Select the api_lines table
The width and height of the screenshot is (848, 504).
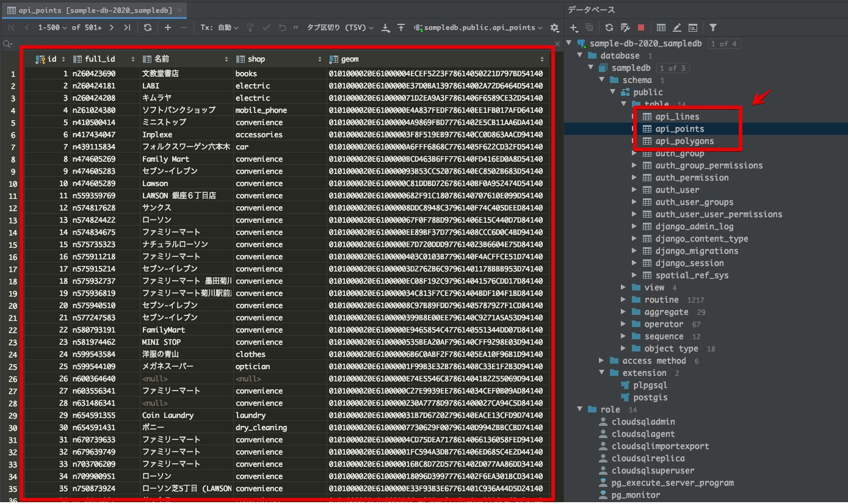click(677, 117)
